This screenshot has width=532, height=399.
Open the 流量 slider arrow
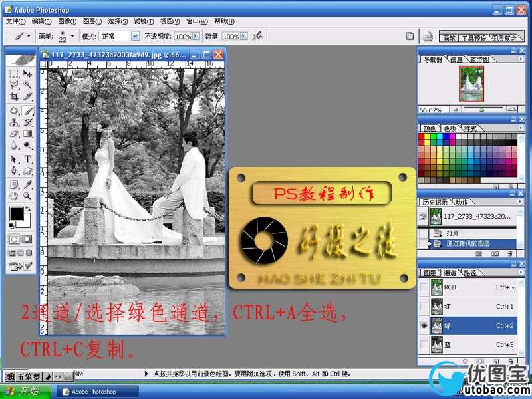point(243,36)
